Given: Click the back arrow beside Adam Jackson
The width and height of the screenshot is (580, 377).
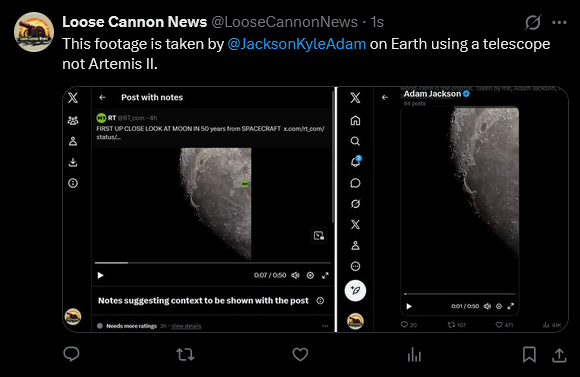Looking at the screenshot, I should coord(385,97).
